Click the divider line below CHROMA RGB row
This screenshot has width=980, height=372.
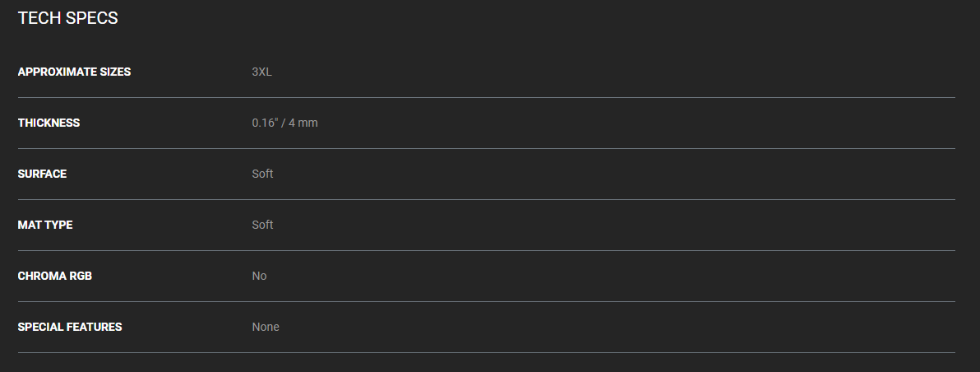tap(486, 301)
